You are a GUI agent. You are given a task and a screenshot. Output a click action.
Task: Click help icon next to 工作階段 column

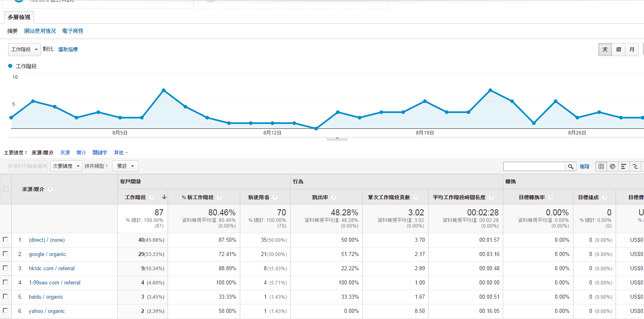pos(152,197)
